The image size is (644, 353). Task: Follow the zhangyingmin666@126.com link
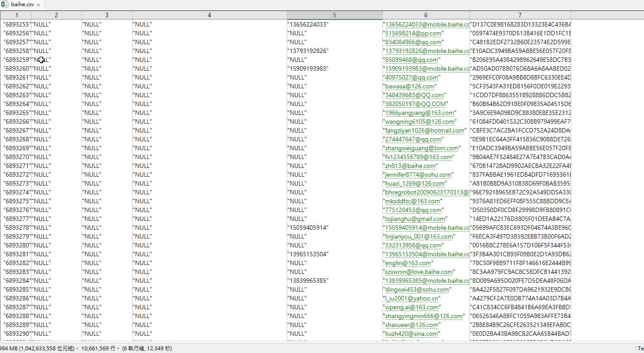tap(424, 316)
